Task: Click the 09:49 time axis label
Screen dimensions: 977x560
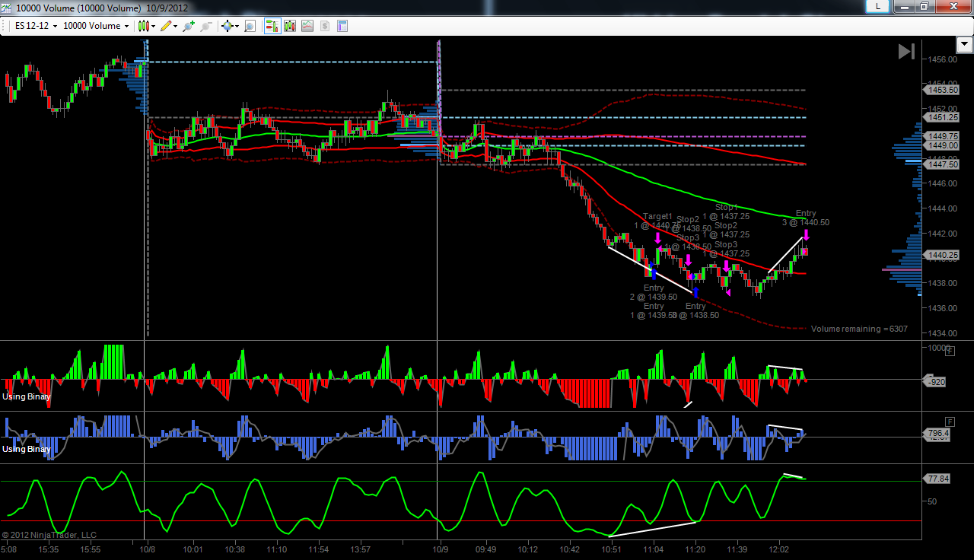Action: tap(485, 549)
